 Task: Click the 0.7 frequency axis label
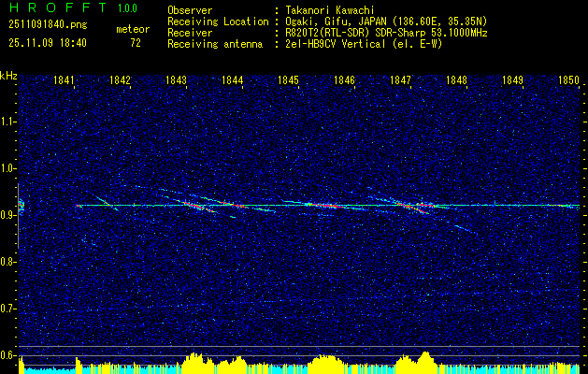coord(8,308)
